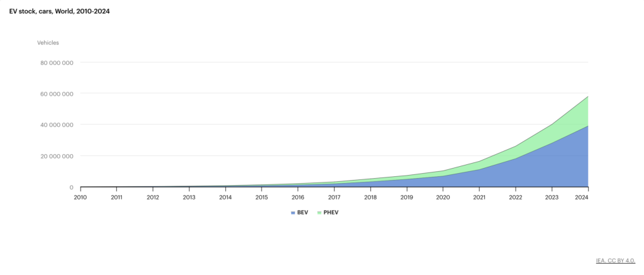Click the 2022 x-axis label

point(516,198)
